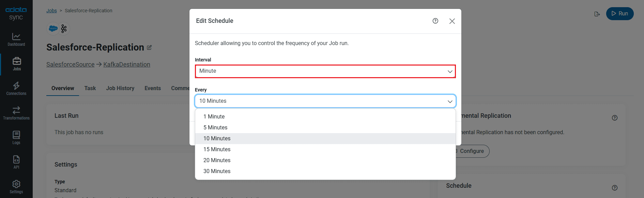Screen dimensions: 644x198
Task: Choose 5 Minutes from the list
Action: point(215,128)
